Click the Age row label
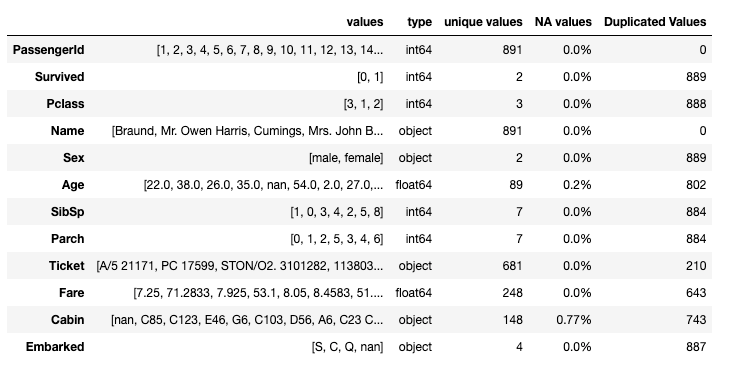Image resolution: width=751 pixels, height=367 pixels. pyautogui.click(x=73, y=185)
